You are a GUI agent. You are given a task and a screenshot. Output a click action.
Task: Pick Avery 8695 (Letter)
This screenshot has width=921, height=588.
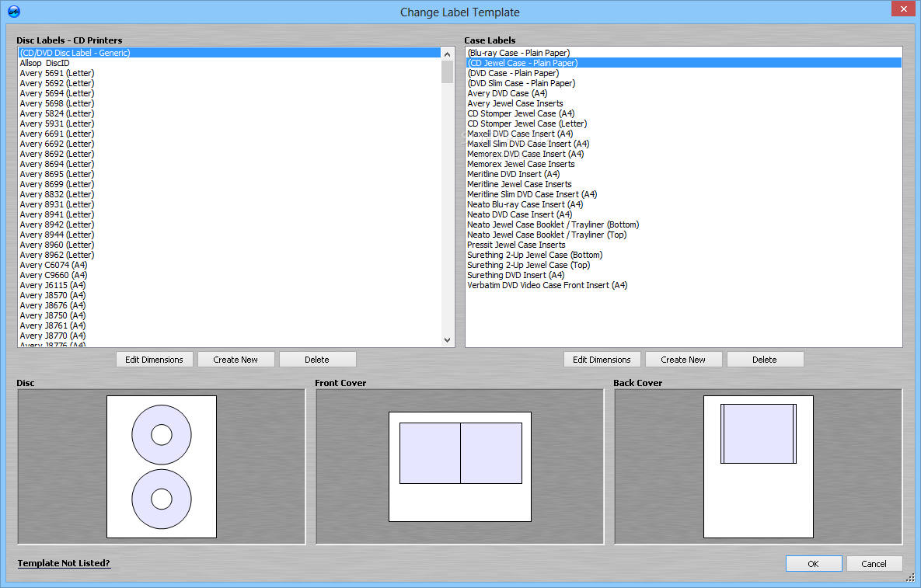[x=229, y=174]
